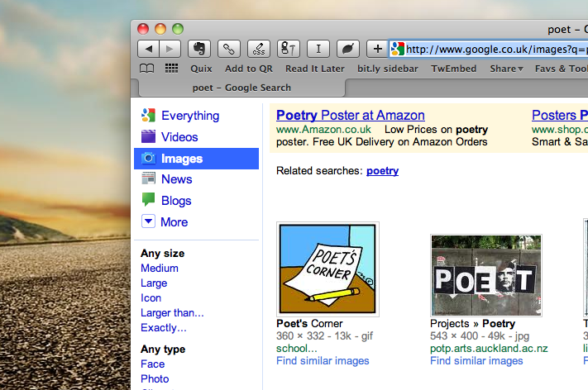Click Poet's Corner result title
Viewport: 588px width, 390px height.
(309, 323)
